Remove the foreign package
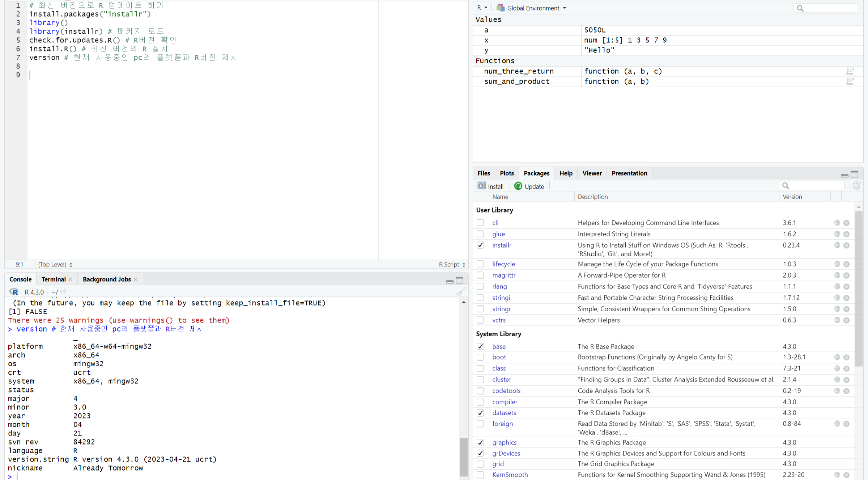Screen dimensions: 868x480 pos(847,424)
